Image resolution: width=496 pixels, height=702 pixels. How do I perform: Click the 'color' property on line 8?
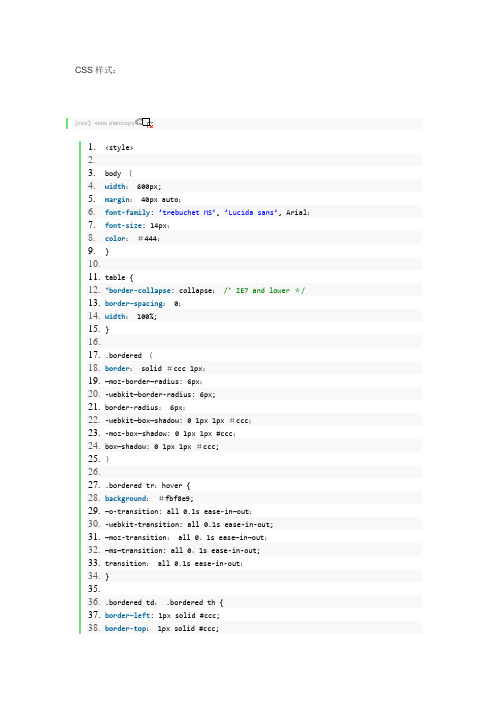[x=116, y=238]
